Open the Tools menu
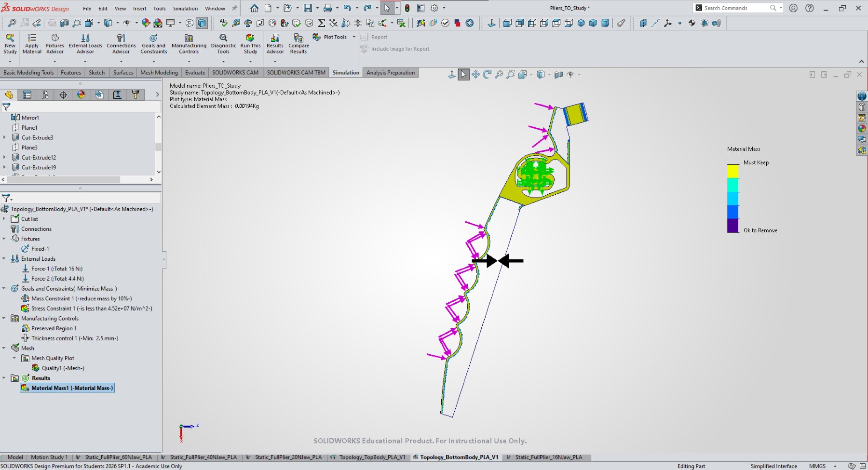 point(160,8)
